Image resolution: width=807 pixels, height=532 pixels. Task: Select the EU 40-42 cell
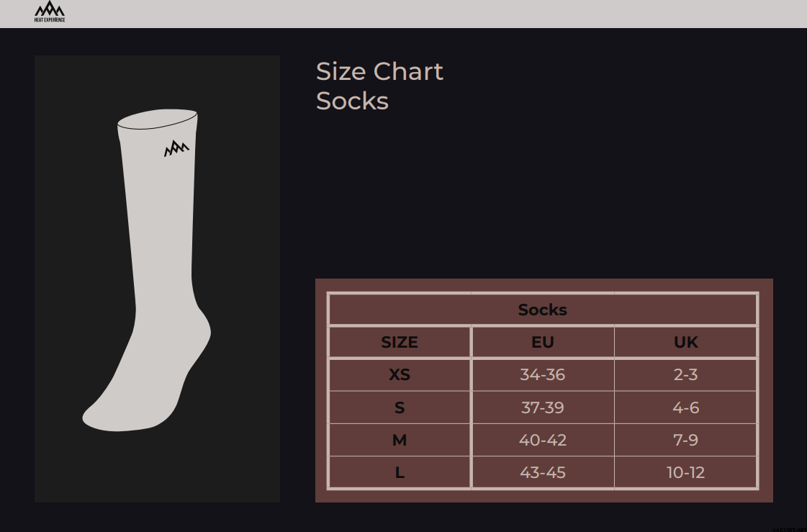point(543,440)
